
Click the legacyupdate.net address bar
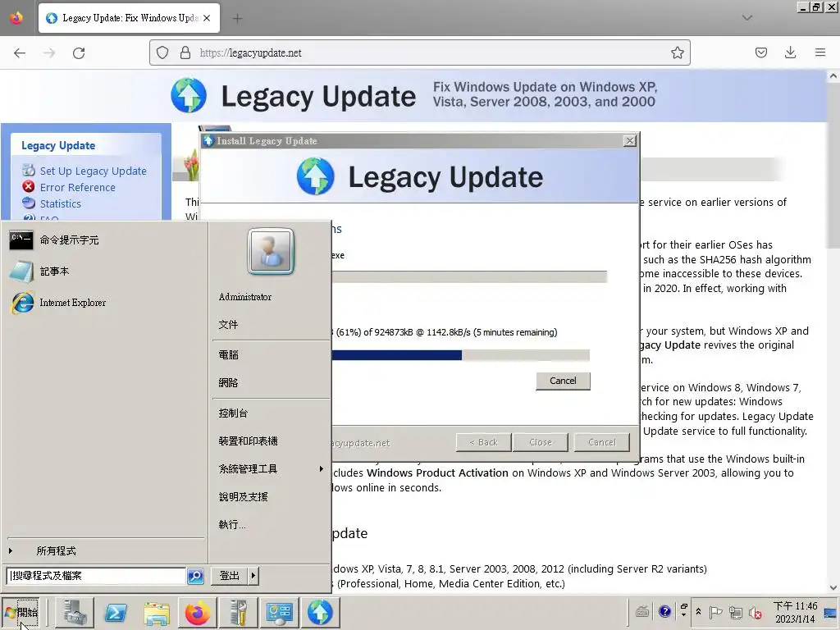[x=419, y=52]
